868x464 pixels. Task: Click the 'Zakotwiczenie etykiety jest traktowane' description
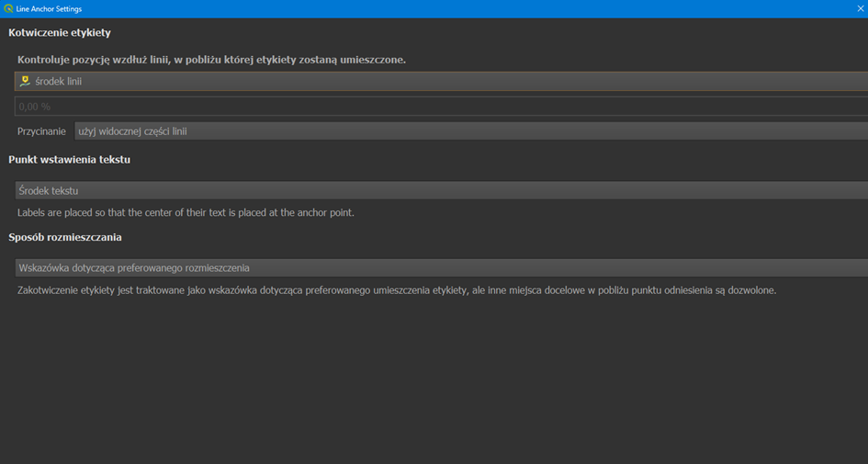pyautogui.click(x=110, y=290)
